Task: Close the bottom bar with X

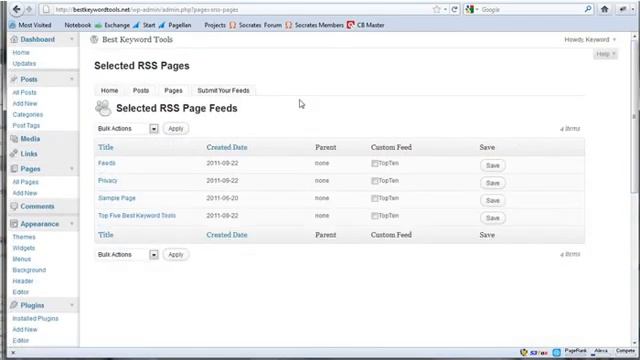Action: [13, 353]
